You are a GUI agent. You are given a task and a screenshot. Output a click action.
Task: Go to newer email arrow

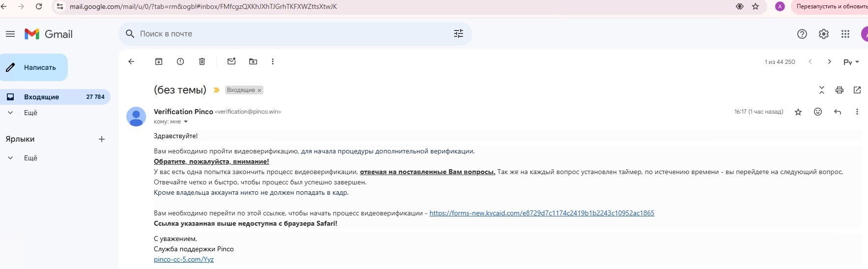pyautogui.click(x=810, y=61)
